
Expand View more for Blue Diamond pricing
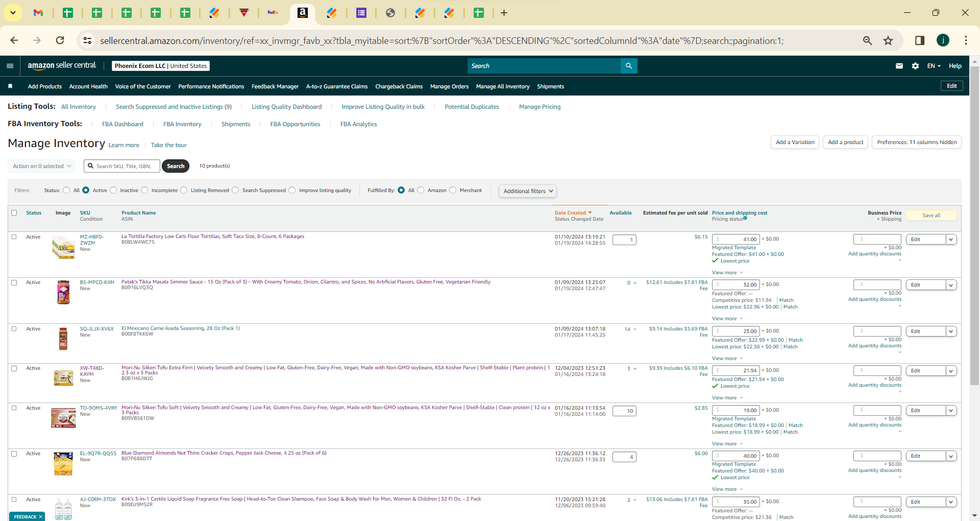pyautogui.click(x=727, y=489)
